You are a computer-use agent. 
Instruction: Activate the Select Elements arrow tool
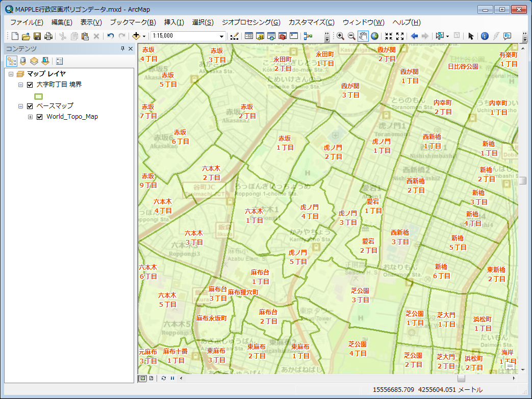point(471,36)
